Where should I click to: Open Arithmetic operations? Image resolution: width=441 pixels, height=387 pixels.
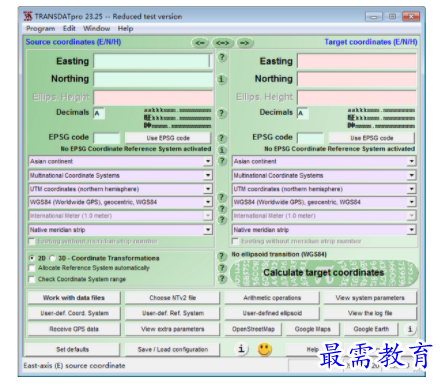coord(272,298)
